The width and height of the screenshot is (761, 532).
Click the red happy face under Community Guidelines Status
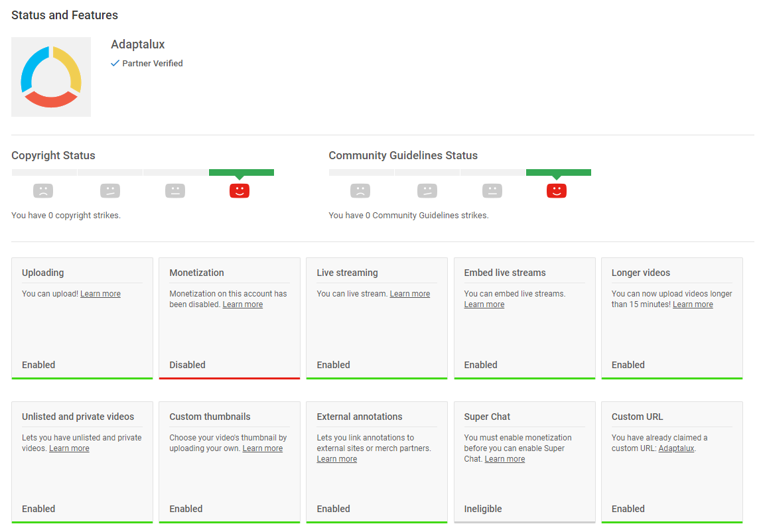pos(557,191)
